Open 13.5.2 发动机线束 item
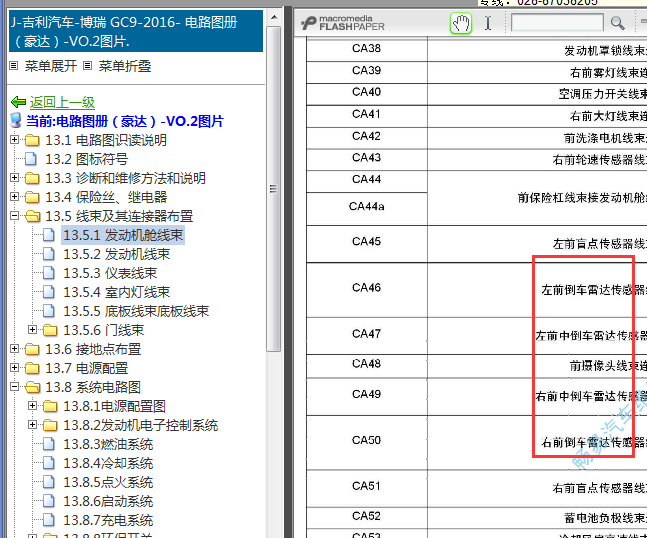Viewport: 647px width, 538px height. pyautogui.click(x=116, y=254)
